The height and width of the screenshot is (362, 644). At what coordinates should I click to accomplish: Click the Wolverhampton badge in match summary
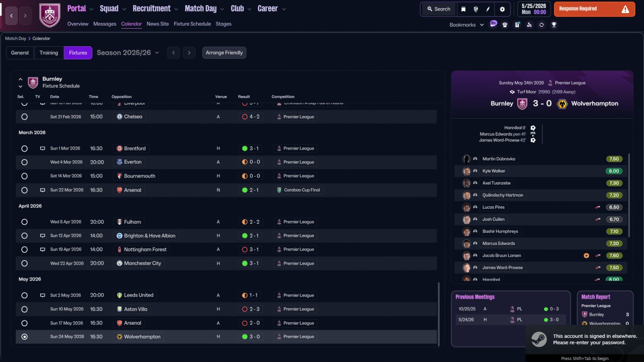(563, 104)
